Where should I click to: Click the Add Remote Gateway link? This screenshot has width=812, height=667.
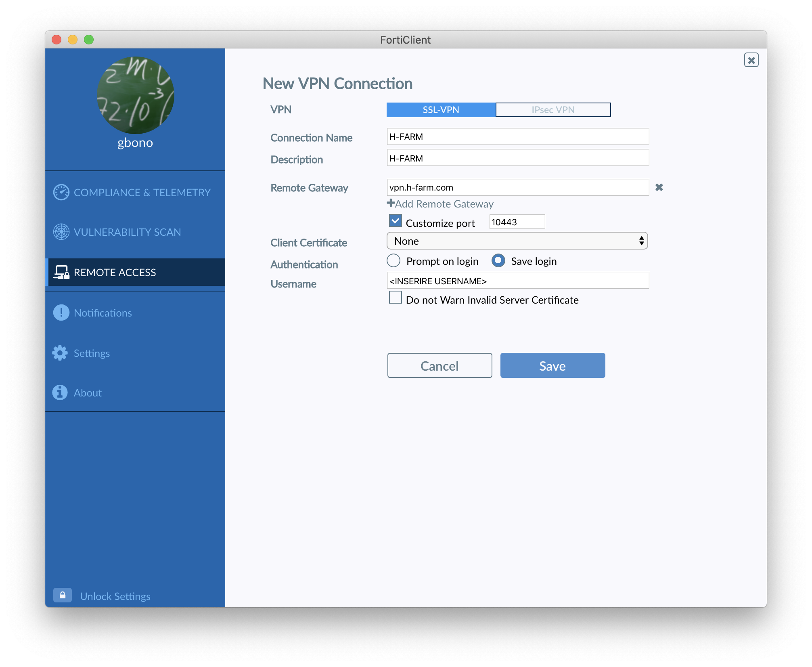[x=441, y=204]
